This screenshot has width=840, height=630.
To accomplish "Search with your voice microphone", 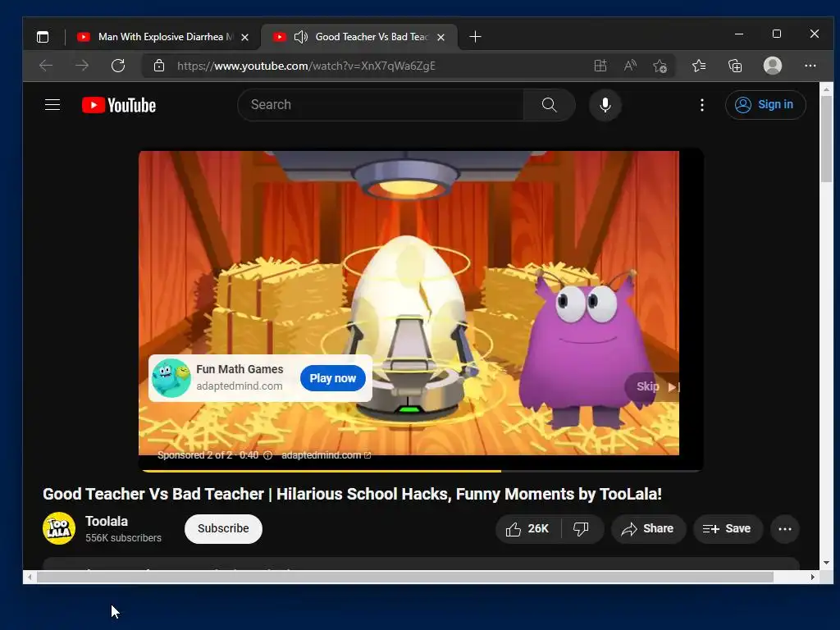I will pyautogui.click(x=605, y=104).
